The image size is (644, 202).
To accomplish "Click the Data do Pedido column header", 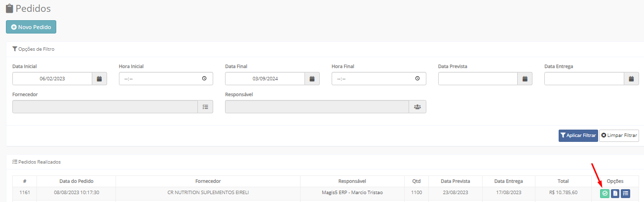I will pyautogui.click(x=76, y=181).
